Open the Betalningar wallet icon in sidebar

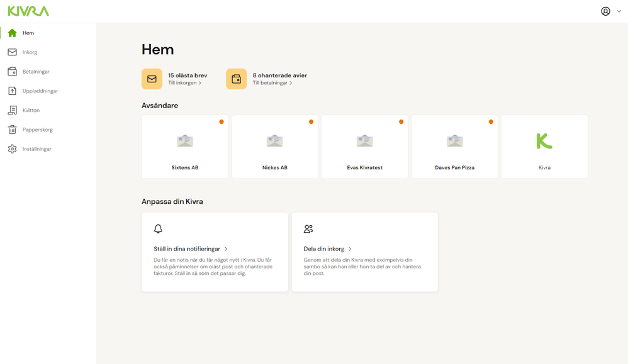pyautogui.click(x=13, y=72)
